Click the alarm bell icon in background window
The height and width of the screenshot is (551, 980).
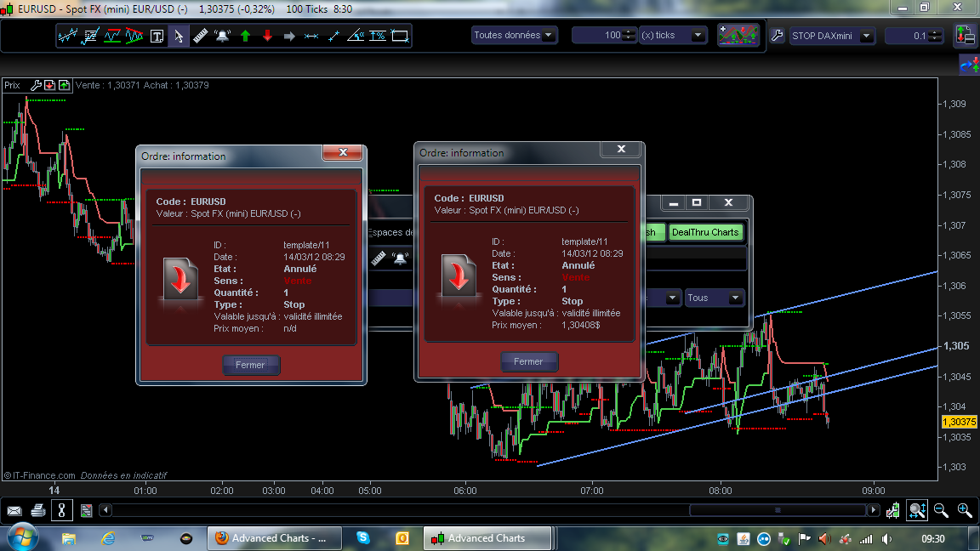(400, 258)
